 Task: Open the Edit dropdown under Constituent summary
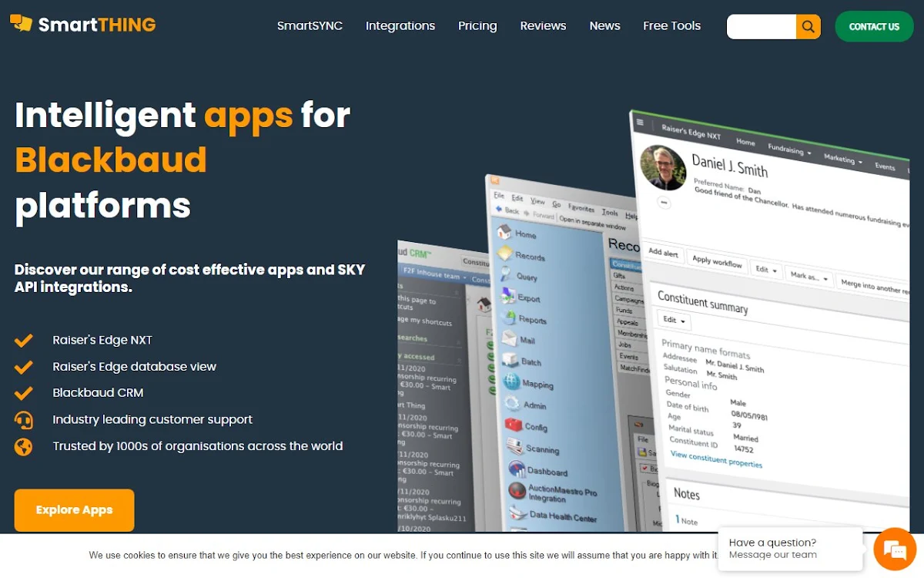674,320
